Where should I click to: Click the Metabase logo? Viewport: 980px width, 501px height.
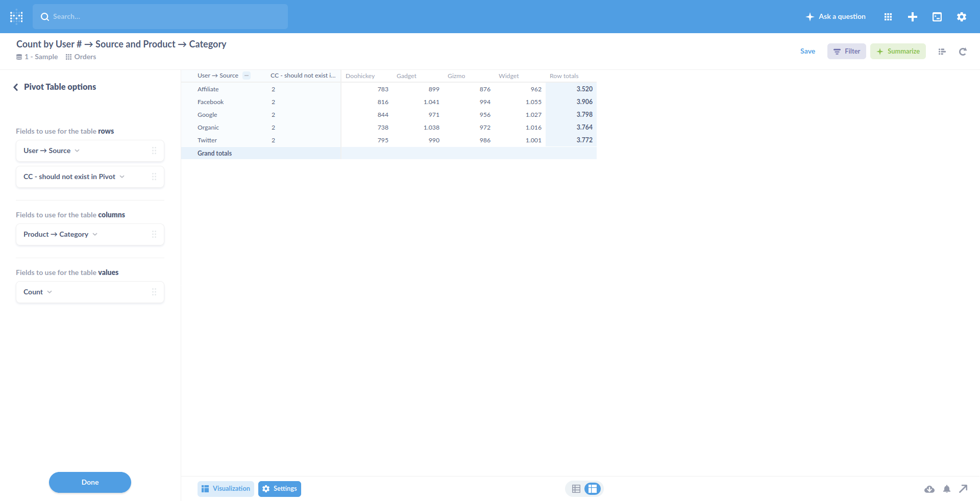click(16, 16)
